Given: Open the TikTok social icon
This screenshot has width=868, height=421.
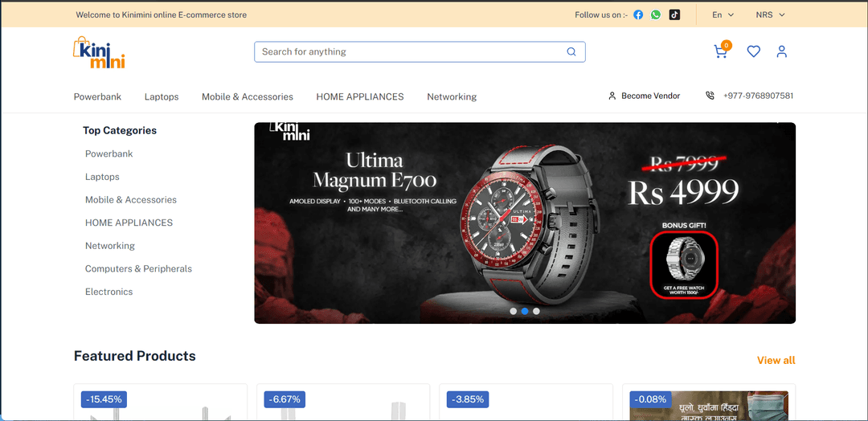Looking at the screenshot, I should (x=675, y=14).
